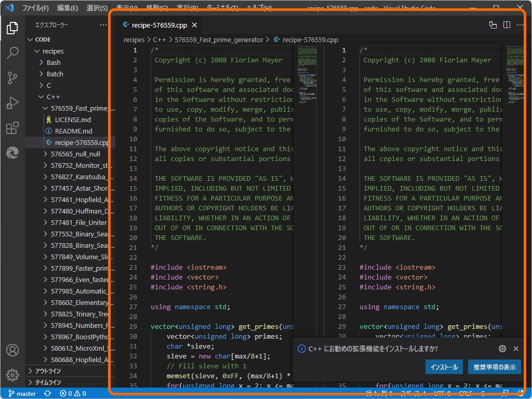Image resolution: width=532 pixels, height=399 pixels.
Task: Click the split editor right icon
Action: point(507,25)
